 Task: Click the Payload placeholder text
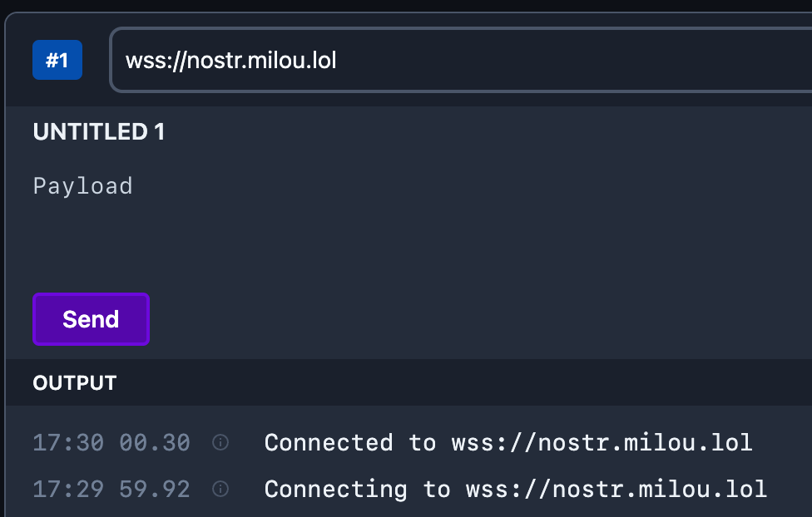pos(82,185)
